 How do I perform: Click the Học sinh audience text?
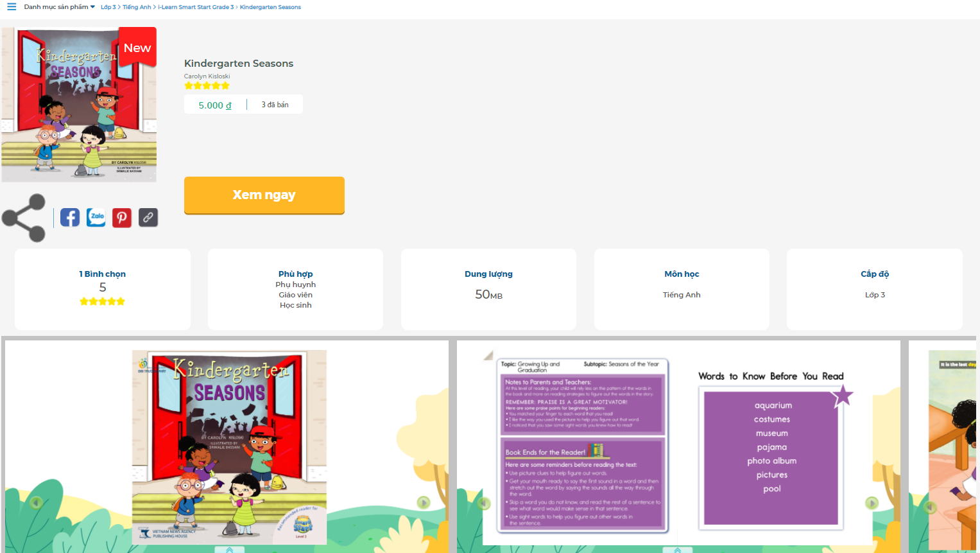(x=296, y=305)
